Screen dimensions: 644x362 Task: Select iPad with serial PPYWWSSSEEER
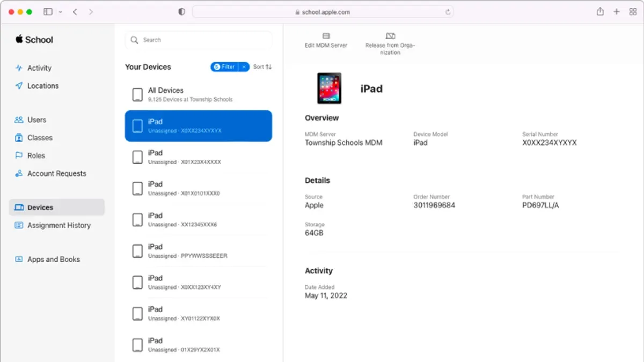click(199, 251)
